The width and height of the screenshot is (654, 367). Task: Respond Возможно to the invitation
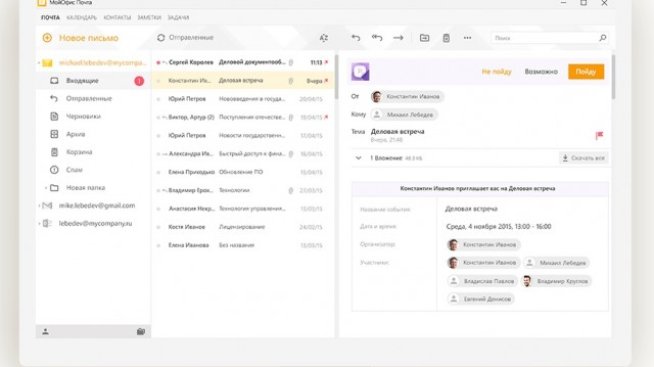541,72
